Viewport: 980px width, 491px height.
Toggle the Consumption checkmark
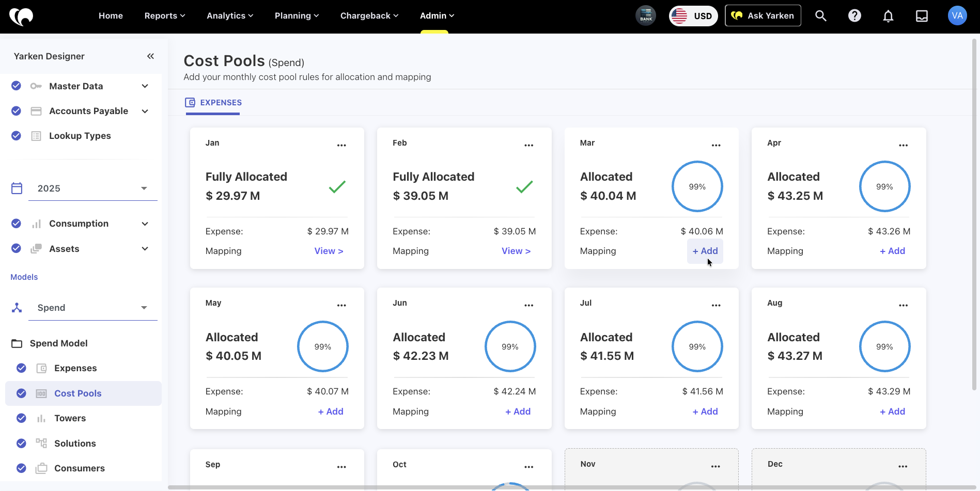(x=17, y=224)
